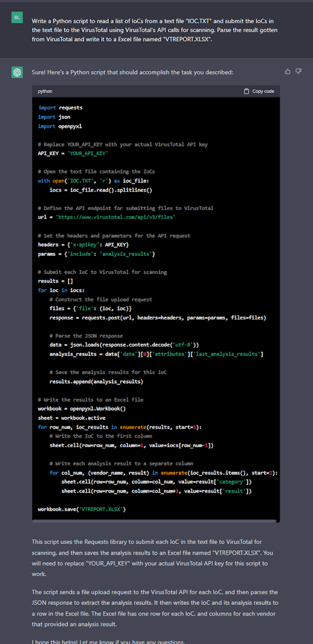Click the '# Write the IoC to the first column' comment
The width and height of the screenshot is (313, 644).
tap(101, 436)
